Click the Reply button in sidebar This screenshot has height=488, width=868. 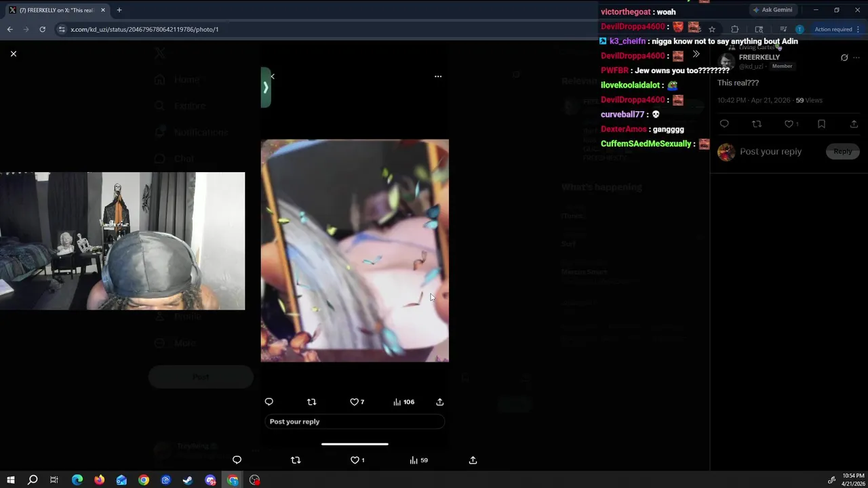tap(843, 152)
